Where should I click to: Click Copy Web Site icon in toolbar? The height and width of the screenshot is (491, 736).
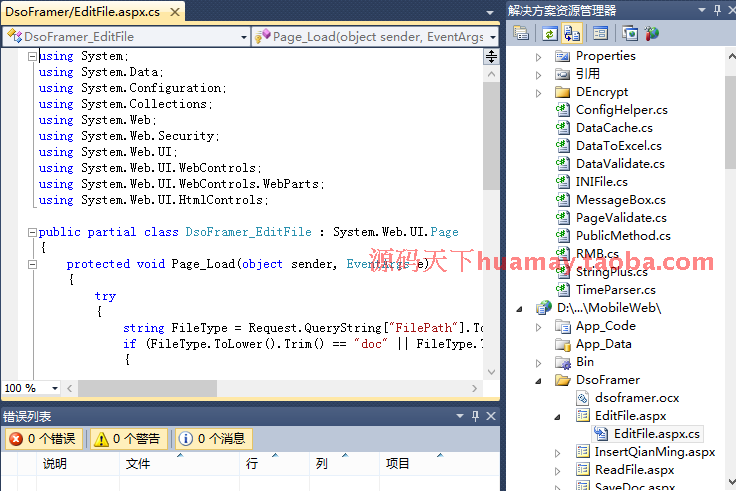[x=630, y=33]
